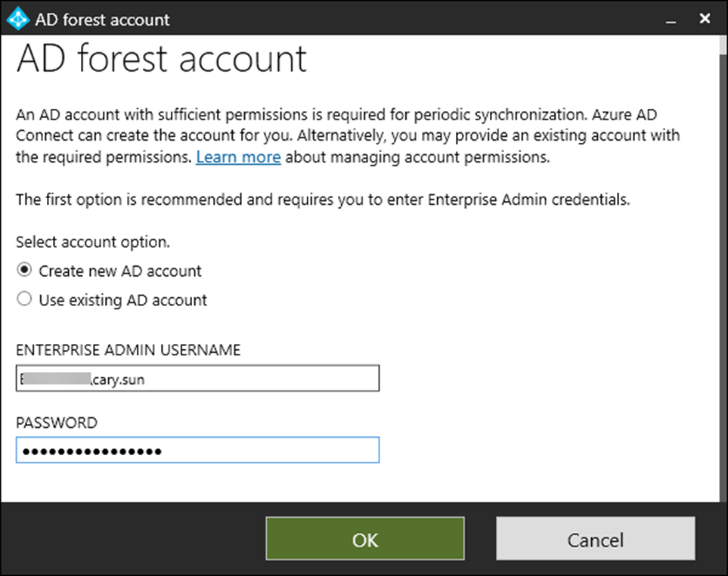728x576 pixels.
Task: Close the AD forest account dialog
Action: [705, 19]
